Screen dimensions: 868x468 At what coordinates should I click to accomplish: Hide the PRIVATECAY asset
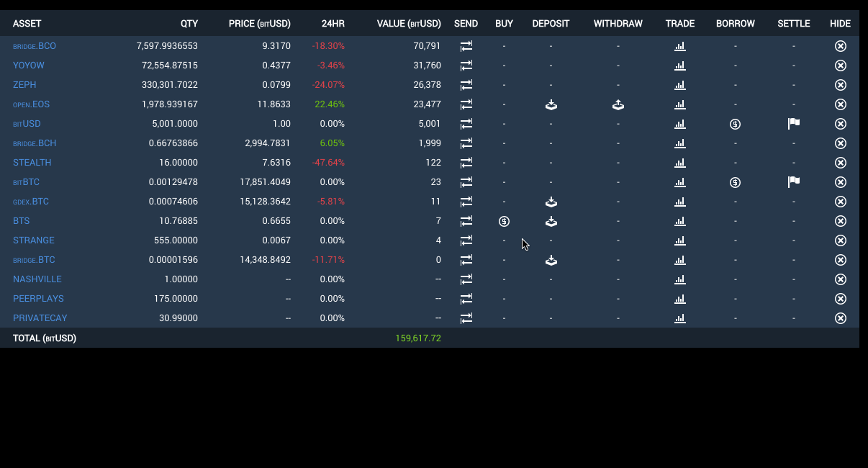[840, 318]
